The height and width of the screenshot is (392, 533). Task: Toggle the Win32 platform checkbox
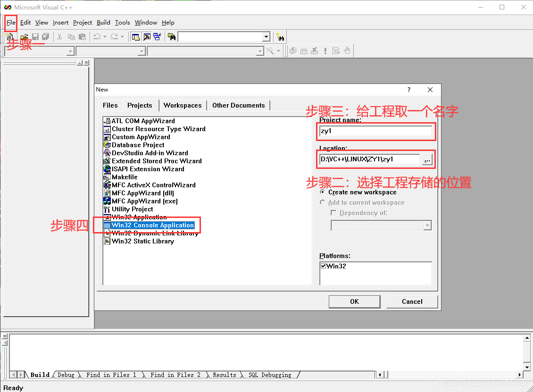pyautogui.click(x=324, y=266)
